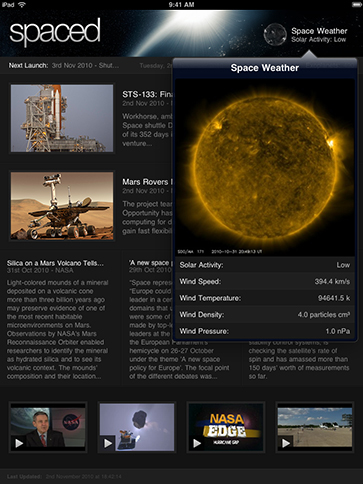Play the NASA EDGE video

coord(197,443)
